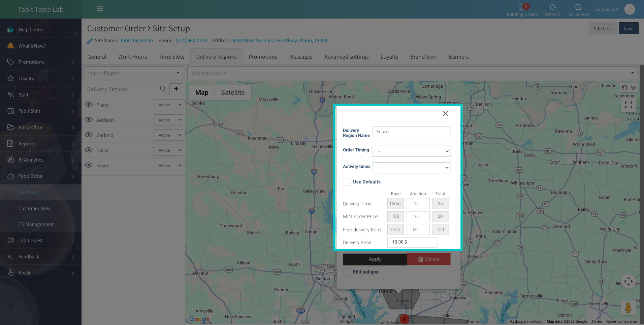The image size is (644, 325).
Task: Click the Tabit Guest icon
Action: point(10,240)
